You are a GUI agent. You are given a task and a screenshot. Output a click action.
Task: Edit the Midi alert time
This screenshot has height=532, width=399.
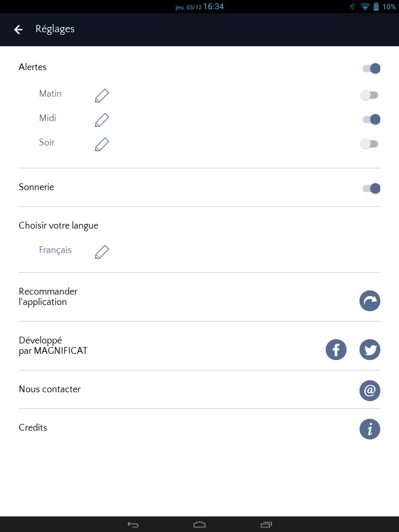[x=102, y=119]
